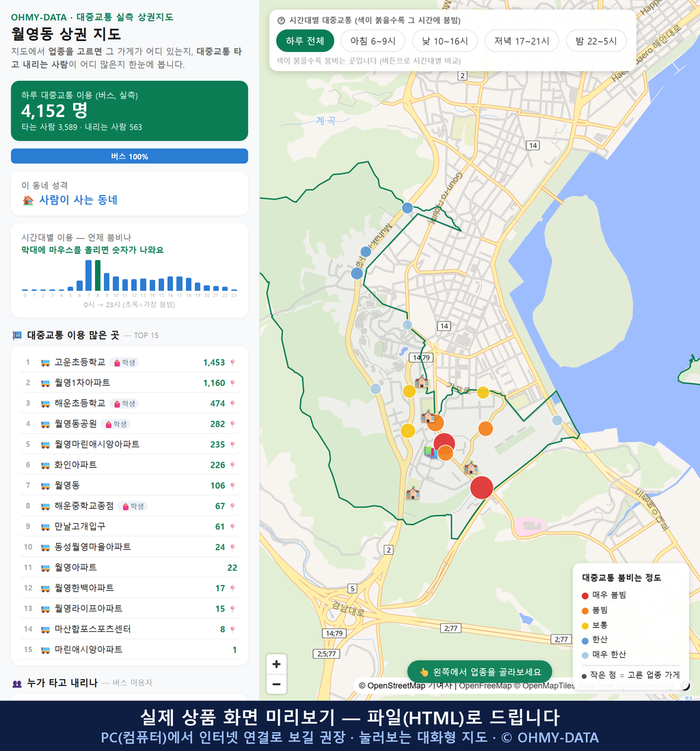Click the light-blue marker near the coast road

(x=557, y=420)
